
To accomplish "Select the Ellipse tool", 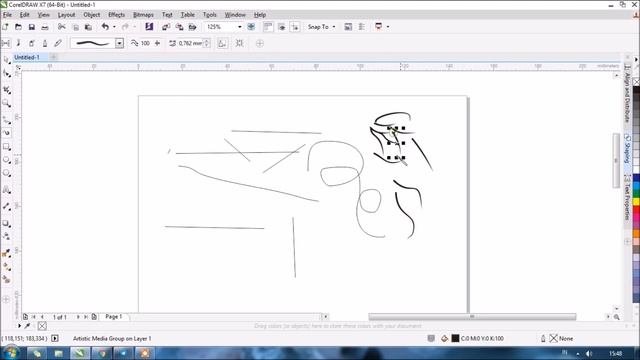I will (x=7, y=160).
